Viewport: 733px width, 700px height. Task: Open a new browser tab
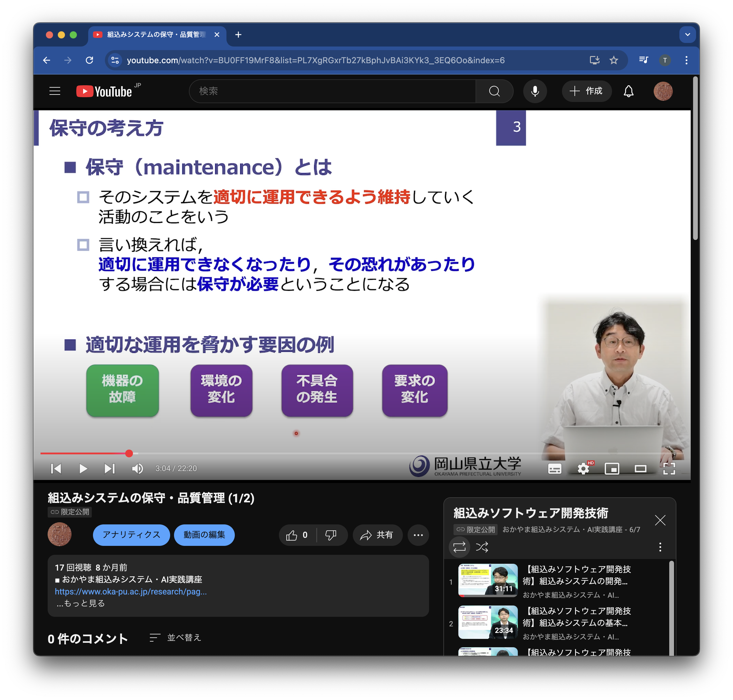[x=238, y=35]
